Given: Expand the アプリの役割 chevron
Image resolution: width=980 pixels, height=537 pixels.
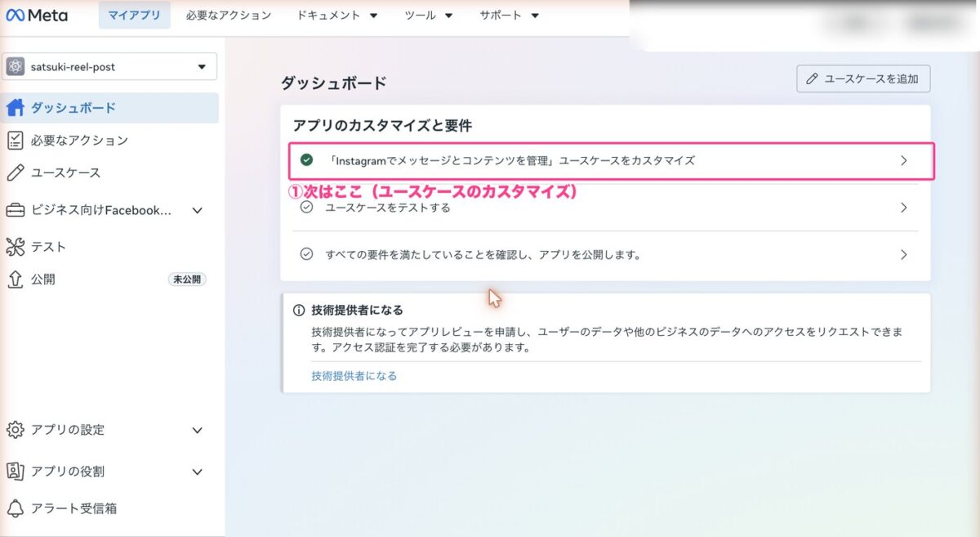Looking at the screenshot, I should click(197, 472).
